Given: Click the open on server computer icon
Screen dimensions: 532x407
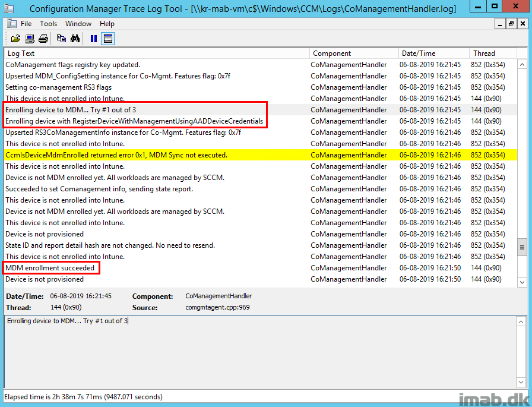Looking at the screenshot, I should (x=30, y=39).
